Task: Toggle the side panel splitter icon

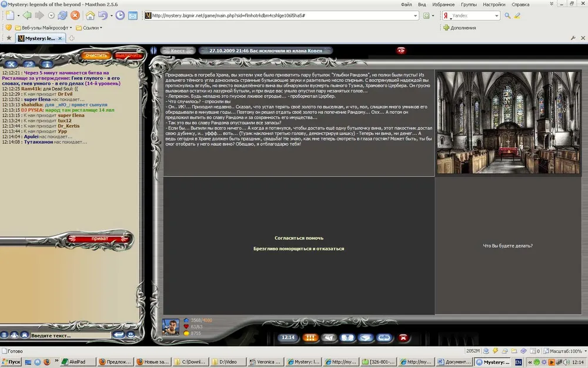Action: coord(153,51)
